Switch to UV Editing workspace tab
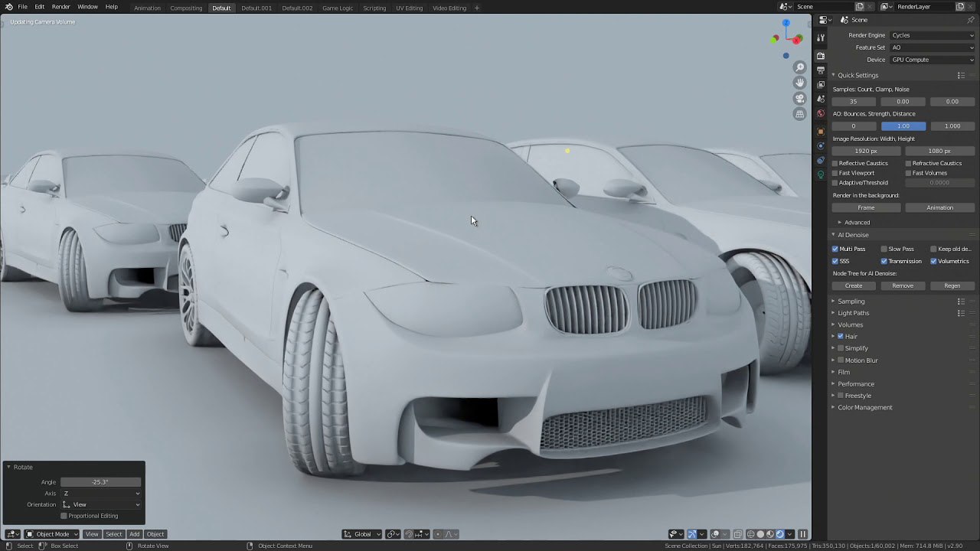The height and width of the screenshot is (551, 980). coord(409,8)
